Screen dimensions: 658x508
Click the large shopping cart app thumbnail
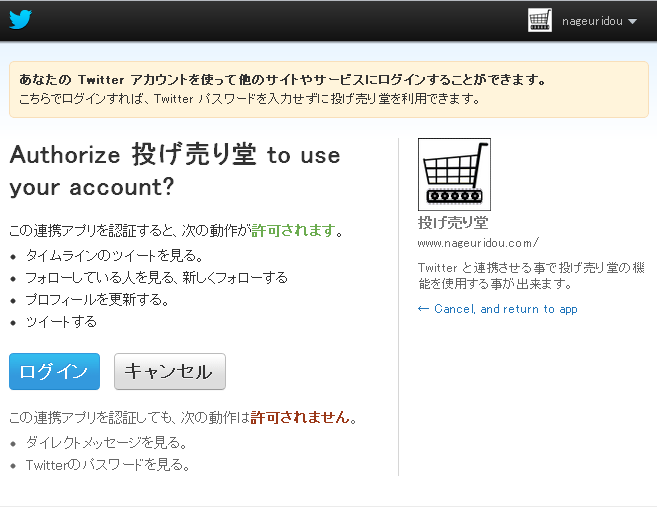[454, 174]
